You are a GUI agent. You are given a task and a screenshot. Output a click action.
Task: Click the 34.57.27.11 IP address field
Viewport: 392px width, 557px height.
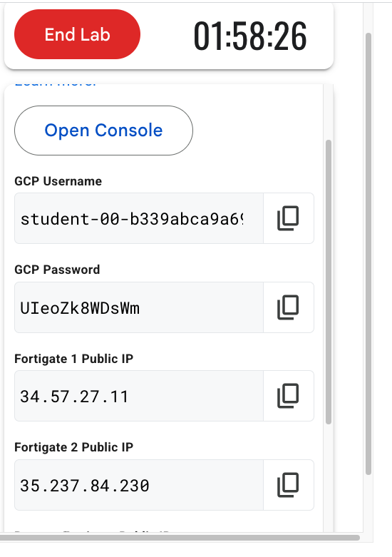click(x=139, y=396)
